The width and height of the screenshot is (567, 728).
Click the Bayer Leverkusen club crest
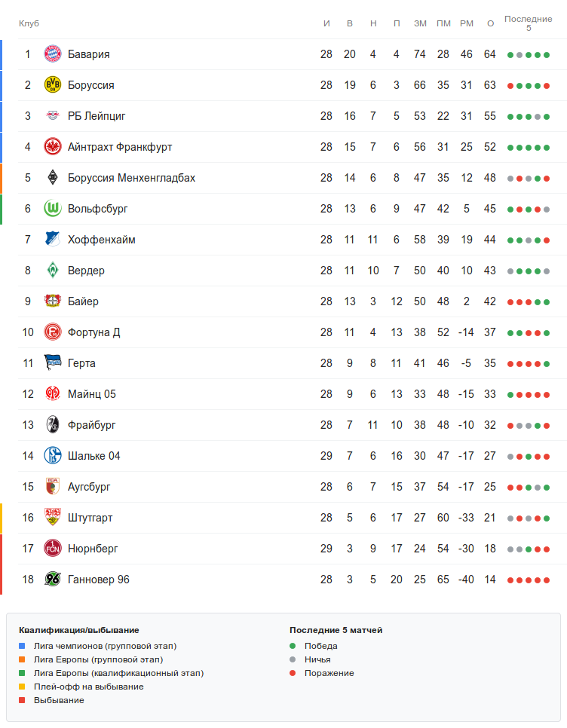(x=52, y=301)
